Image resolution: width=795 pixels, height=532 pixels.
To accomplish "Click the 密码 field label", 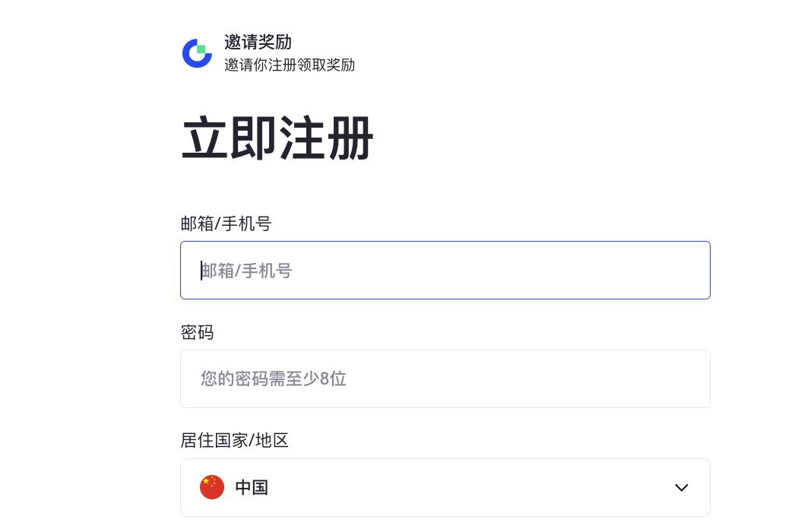I will click(197, 332).
